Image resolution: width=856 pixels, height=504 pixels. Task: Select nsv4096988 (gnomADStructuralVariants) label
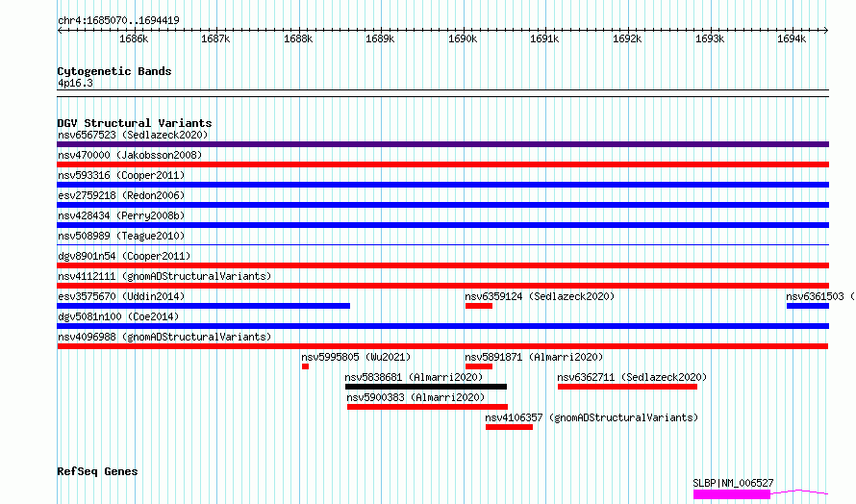click(x=164, y=337)
